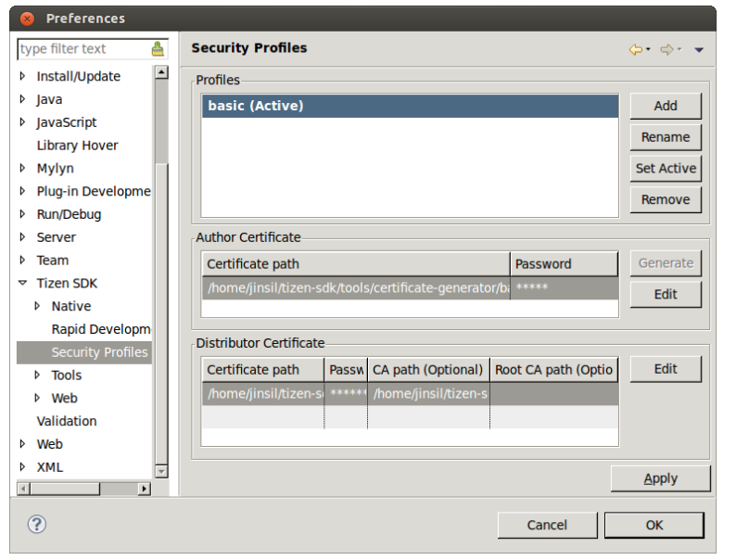The width and height of the screenshot is (736, 560).
Task: Click the forward navigation arrow icon
Action: point(666,49)
